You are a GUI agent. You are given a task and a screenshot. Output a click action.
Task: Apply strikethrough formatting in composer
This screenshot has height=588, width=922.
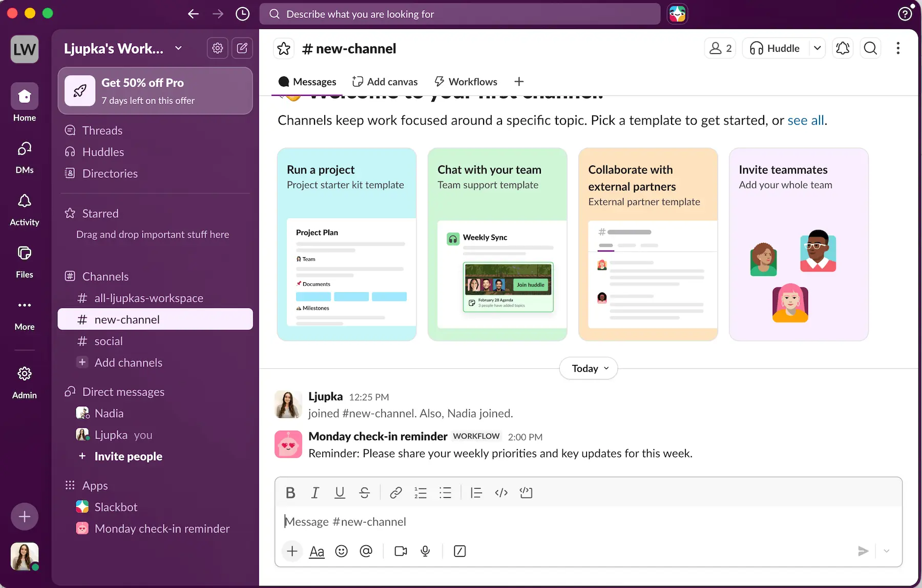[x=364, y=493]
